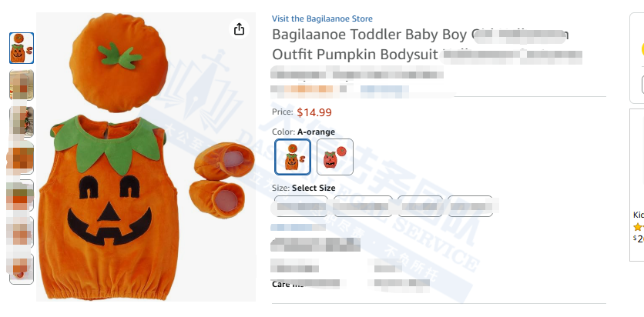Choose the second size option button
Screen dimensions: 644x317
(363, 206)
